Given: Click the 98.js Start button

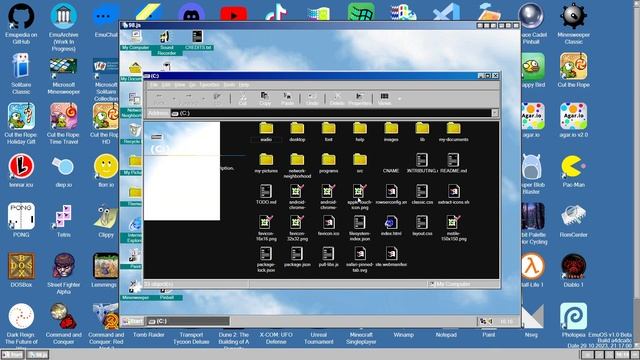Looking at the screenshot, I should (133, 322).
